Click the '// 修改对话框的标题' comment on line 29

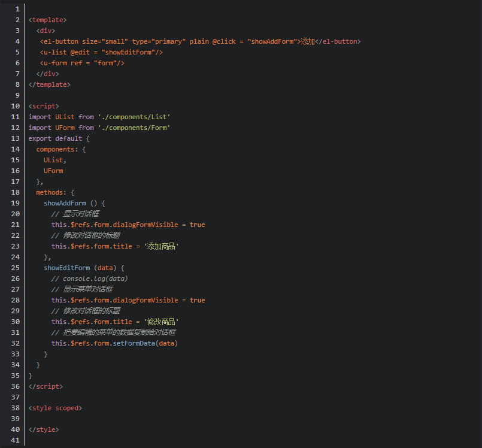click(x=86, y=311)
